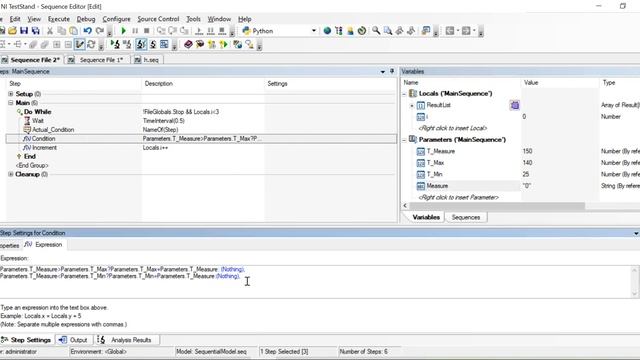The width and height of the screenshot is (640, 360).
Task: Click into the Expression text box
Action: [x=316, y=282]
